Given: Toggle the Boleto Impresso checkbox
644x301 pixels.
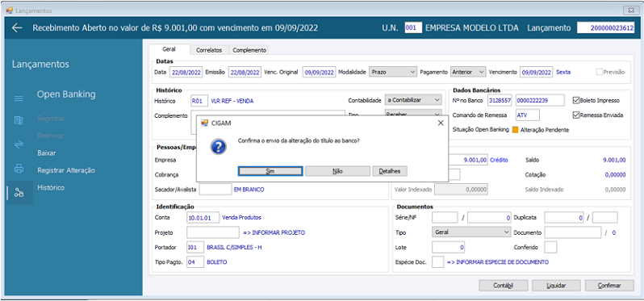Looking at the screenshot, I should (575, 100).
